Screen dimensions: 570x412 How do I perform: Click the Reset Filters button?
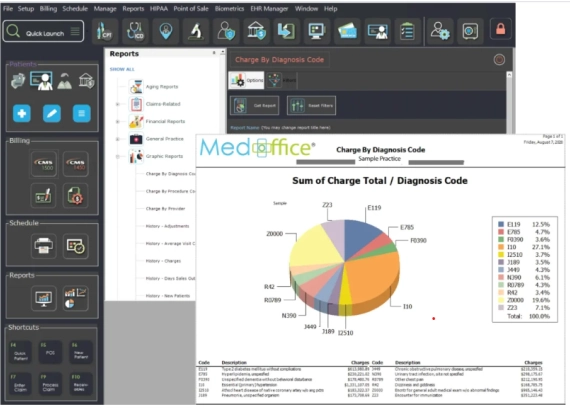[312, 105]
